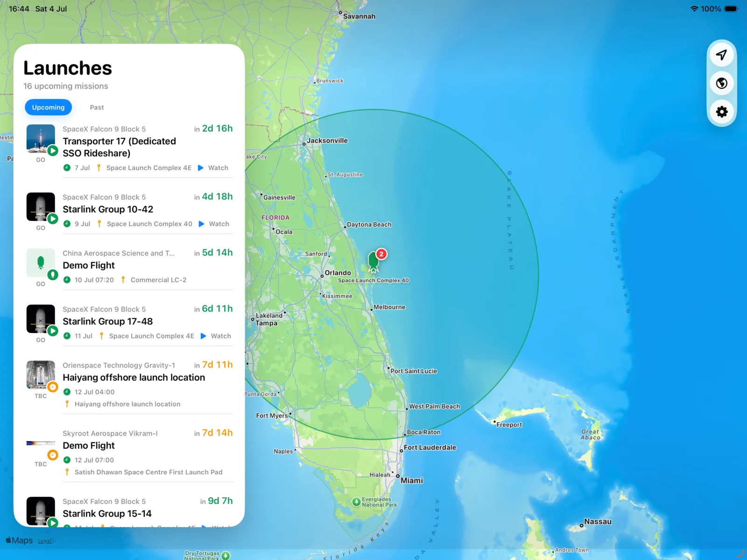
Task: Open the settings gear button
Action: pyautogui.click(x=721, y=112)
